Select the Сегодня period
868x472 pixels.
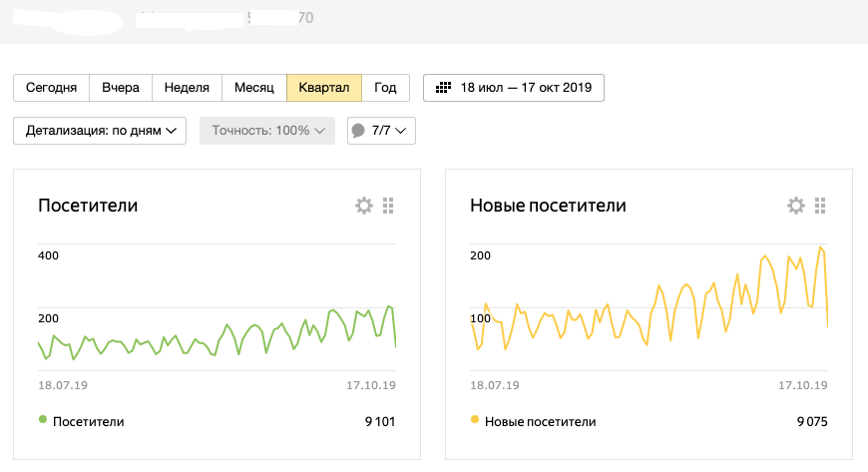51,88
